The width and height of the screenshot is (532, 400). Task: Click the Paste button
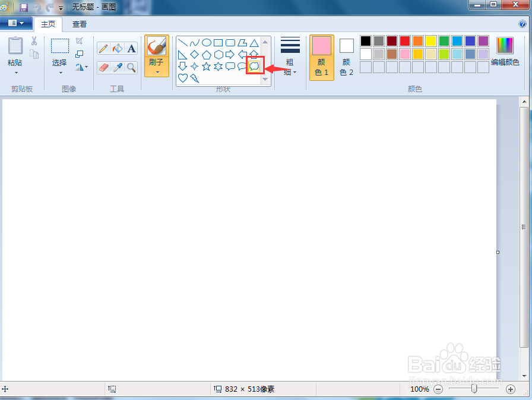click(x=15, y=51)
